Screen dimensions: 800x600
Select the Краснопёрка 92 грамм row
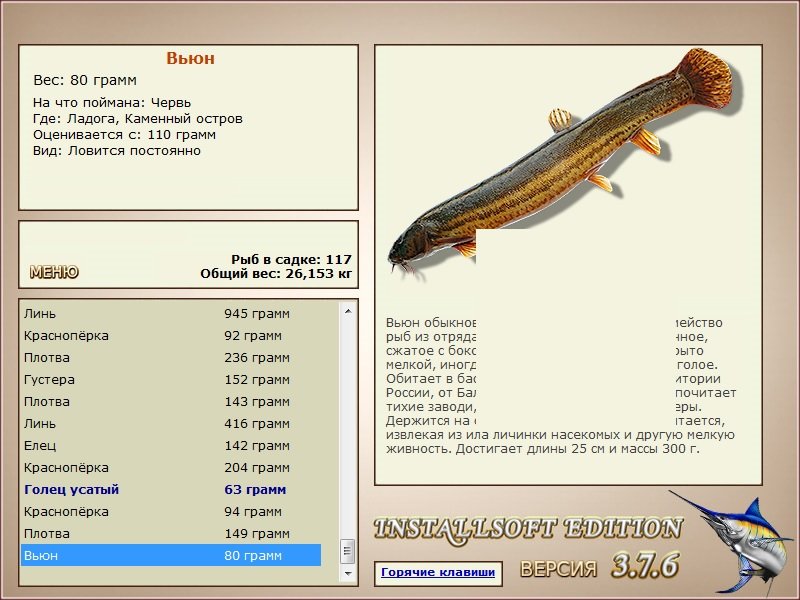tap(171, 336)
